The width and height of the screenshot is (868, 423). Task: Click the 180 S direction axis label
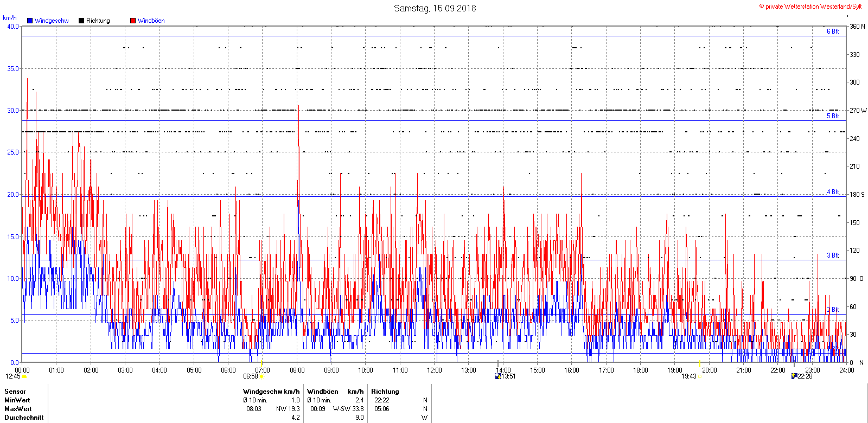(857, 194)
